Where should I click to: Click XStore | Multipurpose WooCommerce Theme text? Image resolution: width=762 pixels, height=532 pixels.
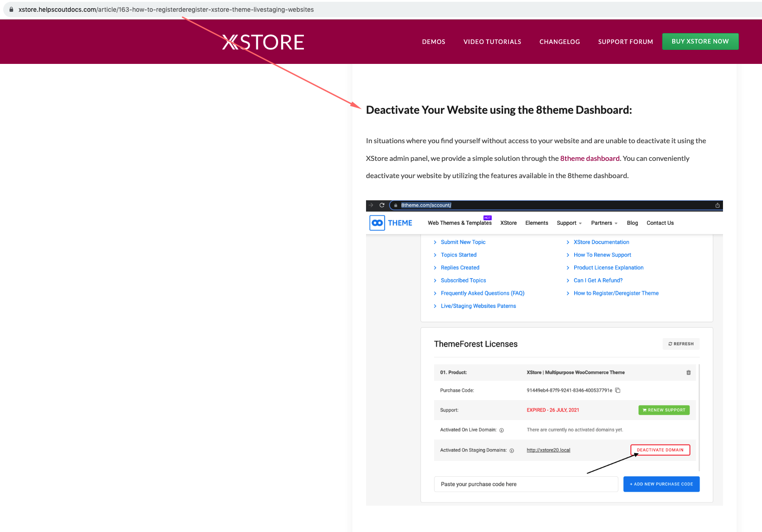(576, 372)
